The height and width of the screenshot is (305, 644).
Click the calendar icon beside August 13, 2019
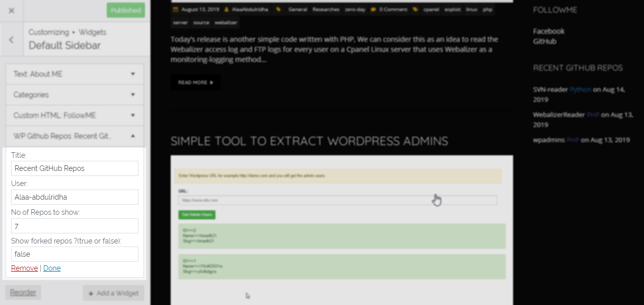pos(175,10)
